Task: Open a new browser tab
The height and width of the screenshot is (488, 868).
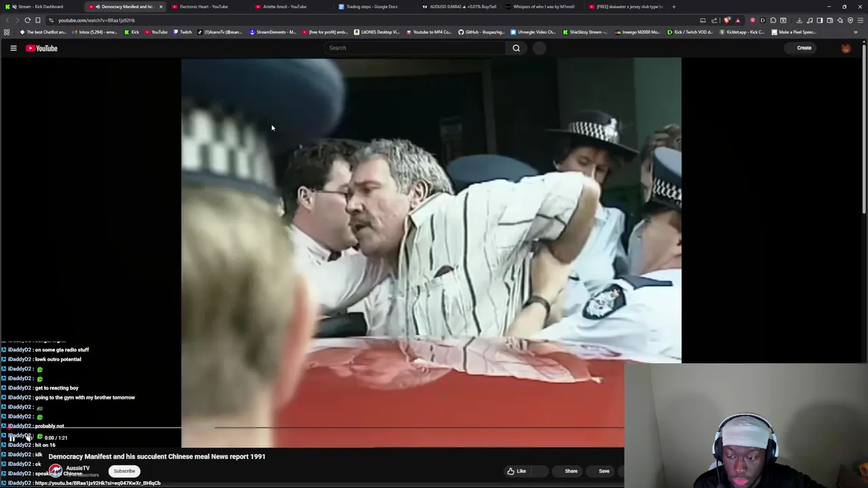Action: [x=673, y=7]
